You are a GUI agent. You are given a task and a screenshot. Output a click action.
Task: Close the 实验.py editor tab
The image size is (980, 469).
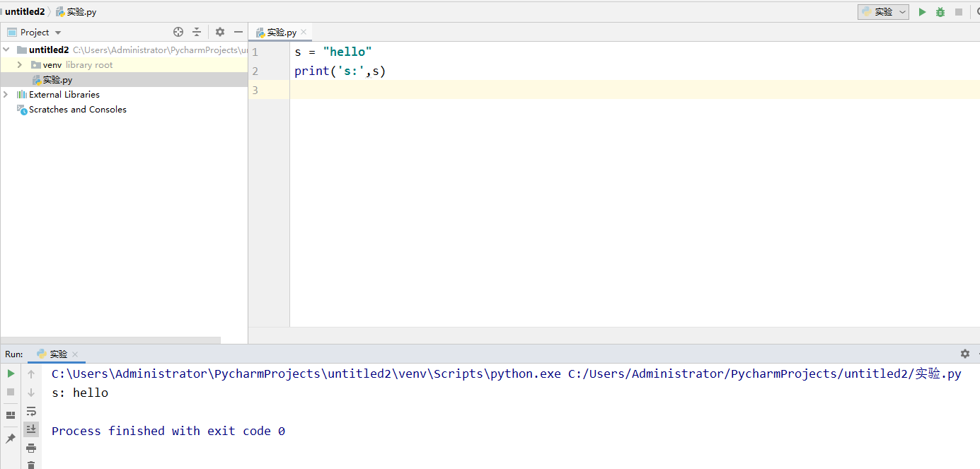coord(304,33)
